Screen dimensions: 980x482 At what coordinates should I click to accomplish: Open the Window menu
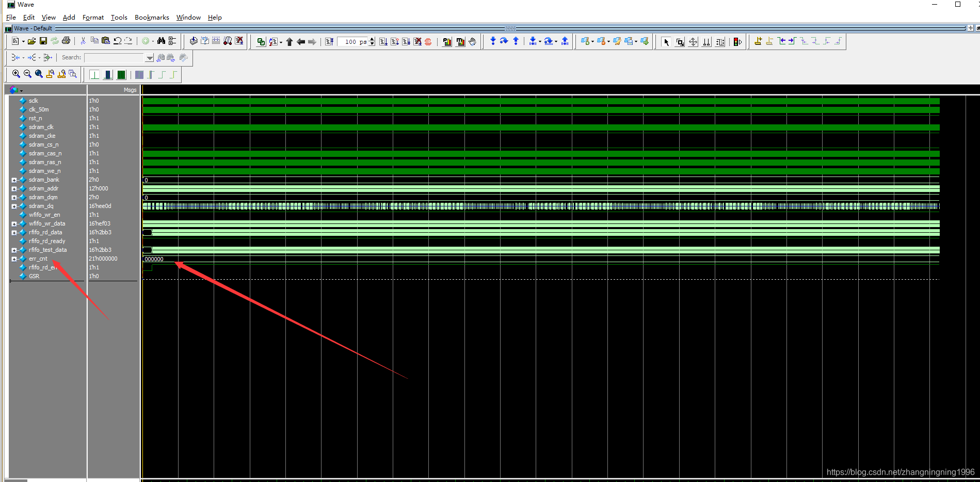coord(188,17)
